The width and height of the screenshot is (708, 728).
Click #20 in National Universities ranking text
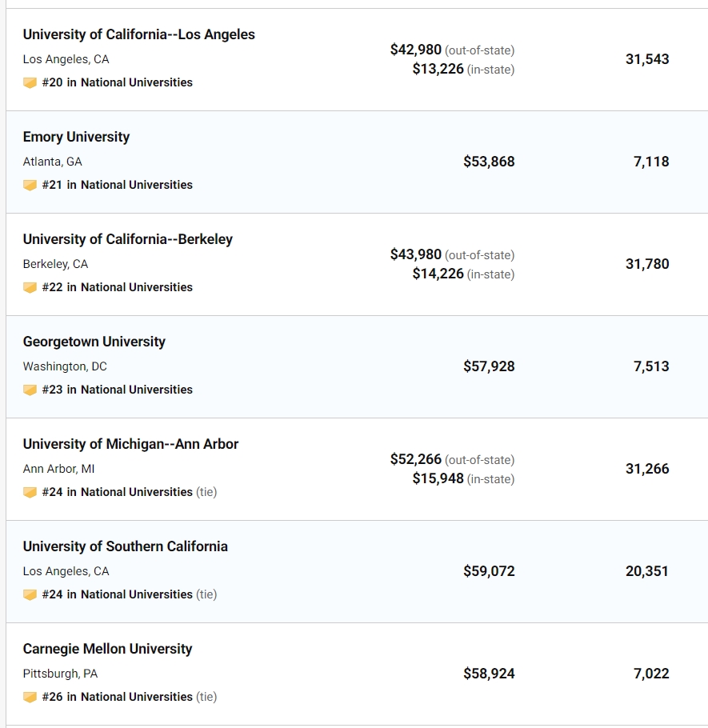[x=117, y=82]
